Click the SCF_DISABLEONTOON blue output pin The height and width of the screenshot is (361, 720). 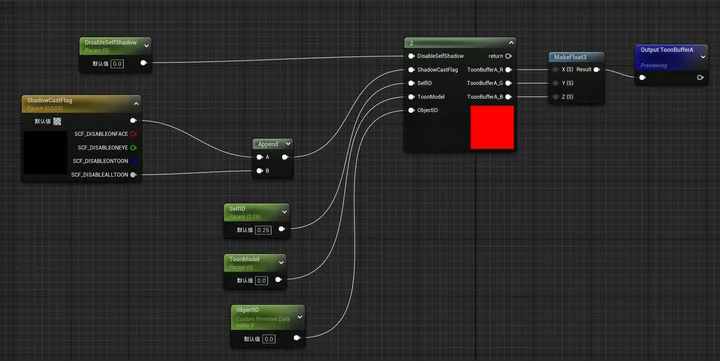[x=133, y=161]
